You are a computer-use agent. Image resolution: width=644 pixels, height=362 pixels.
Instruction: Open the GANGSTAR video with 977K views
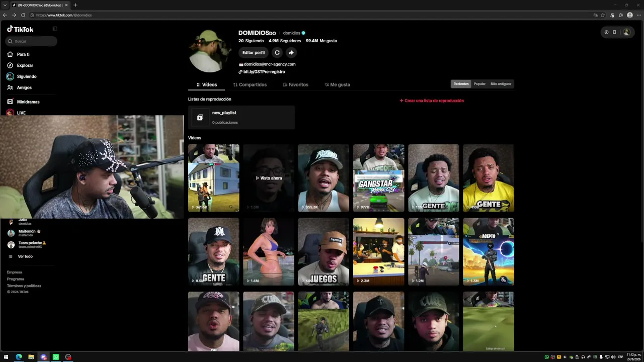378,178
